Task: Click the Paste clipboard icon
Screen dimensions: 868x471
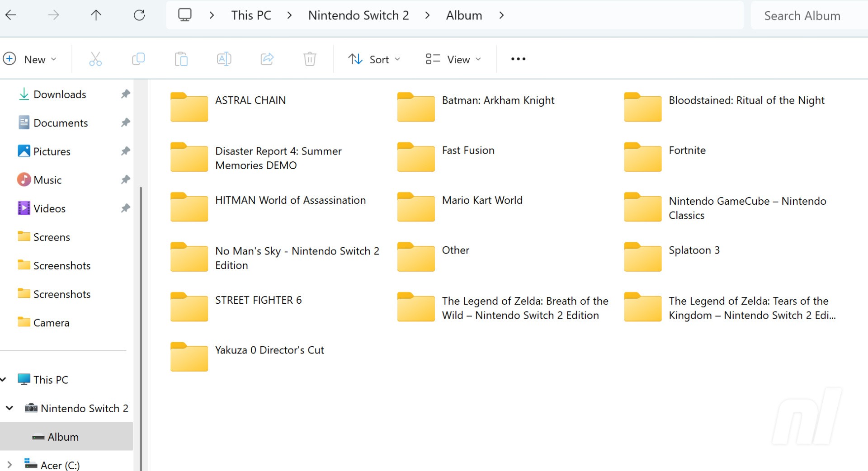Action: [181, 59]
